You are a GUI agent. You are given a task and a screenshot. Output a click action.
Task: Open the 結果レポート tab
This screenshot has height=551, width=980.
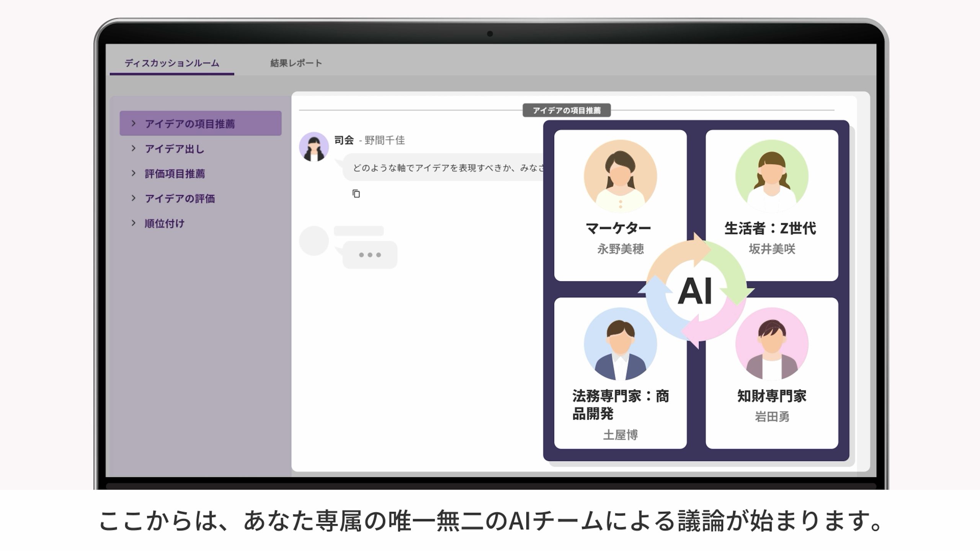[x=296, y=63]
